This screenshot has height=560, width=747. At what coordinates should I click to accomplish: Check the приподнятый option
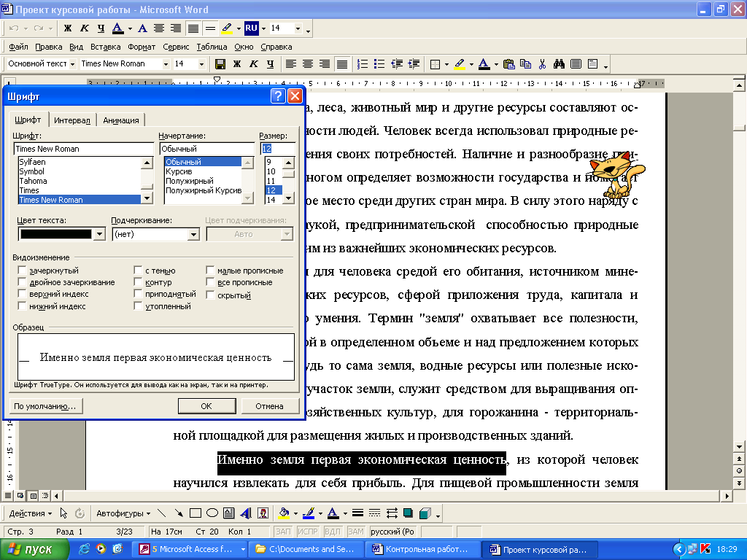point(138,294)
